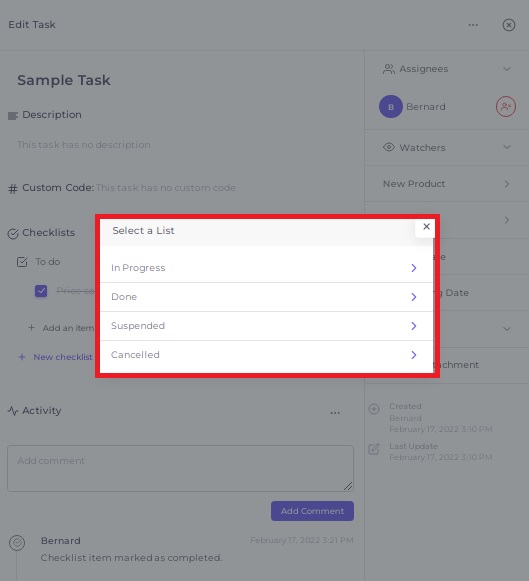This screenshot has height=581, width=529.
Task: Click the Assignees people icon
Action: (x=388, y=69)
